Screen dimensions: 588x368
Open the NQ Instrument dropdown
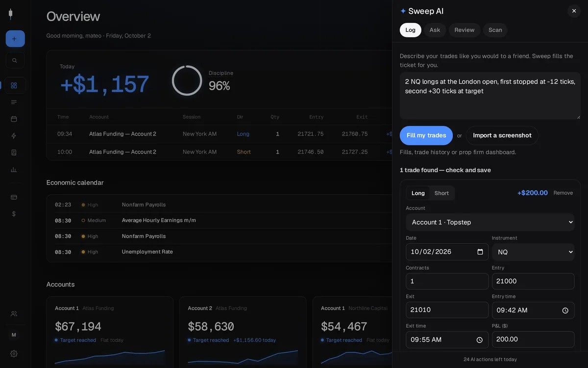pos(533,252)
